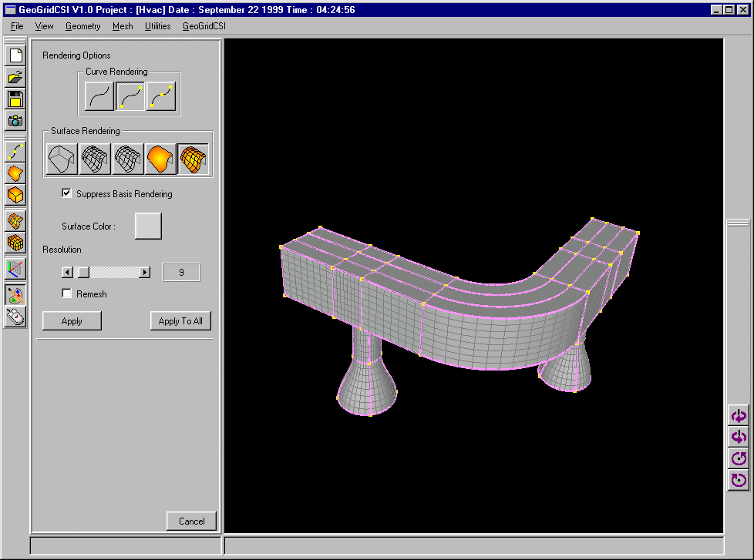Click the open folder icon
Image resolution: width=754 pixels, height=560 pixels.
click(x=15, y=77)
